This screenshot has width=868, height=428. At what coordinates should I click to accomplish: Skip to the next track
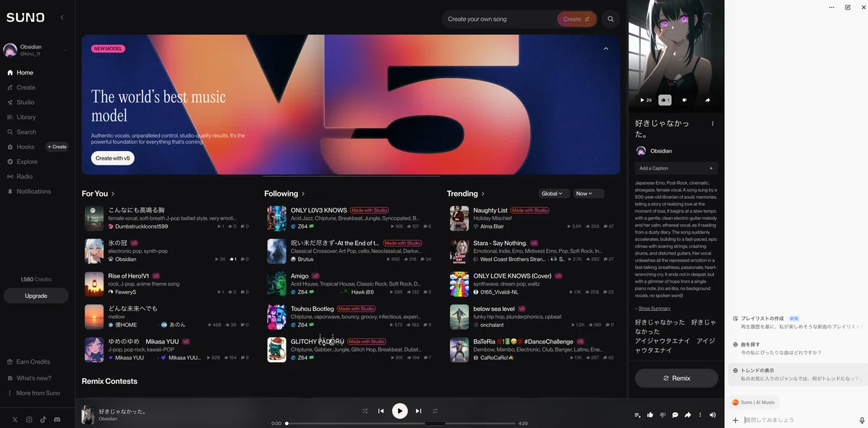click(418, 411)
